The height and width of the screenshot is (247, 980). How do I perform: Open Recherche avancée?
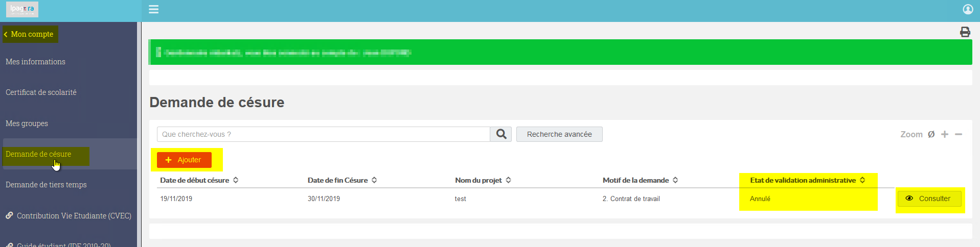click(559, 134)
